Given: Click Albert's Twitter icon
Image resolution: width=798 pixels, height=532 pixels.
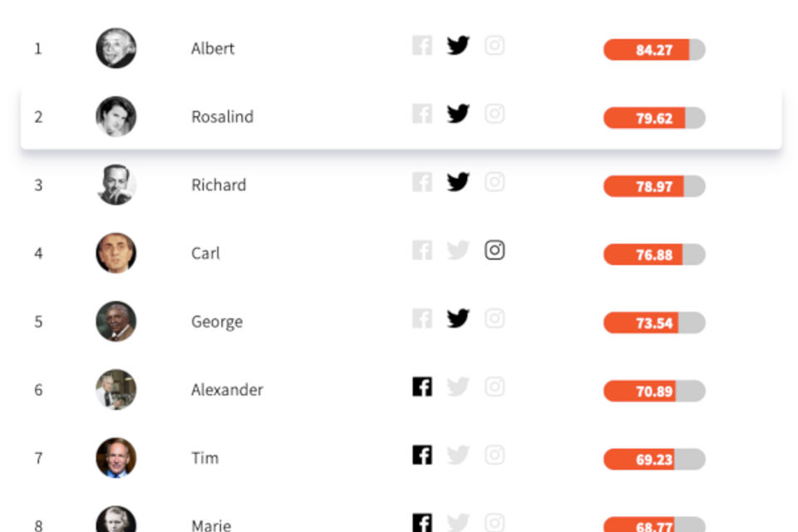Looking at the screenshot, I should [458, 46].
